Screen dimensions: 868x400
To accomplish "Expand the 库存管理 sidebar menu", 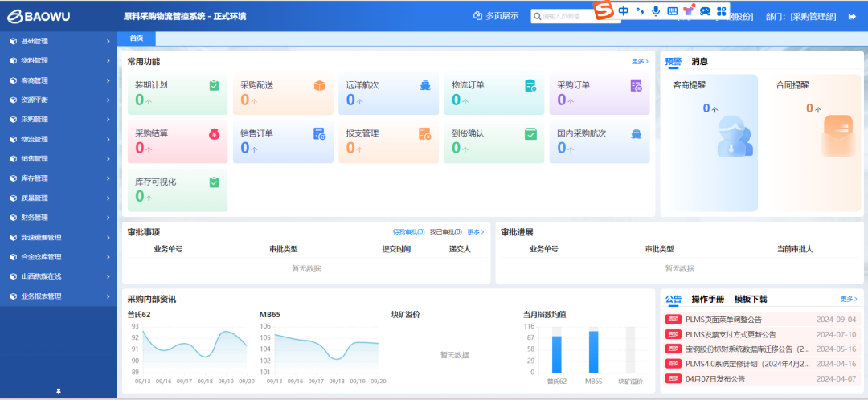I will click(56, 178).
